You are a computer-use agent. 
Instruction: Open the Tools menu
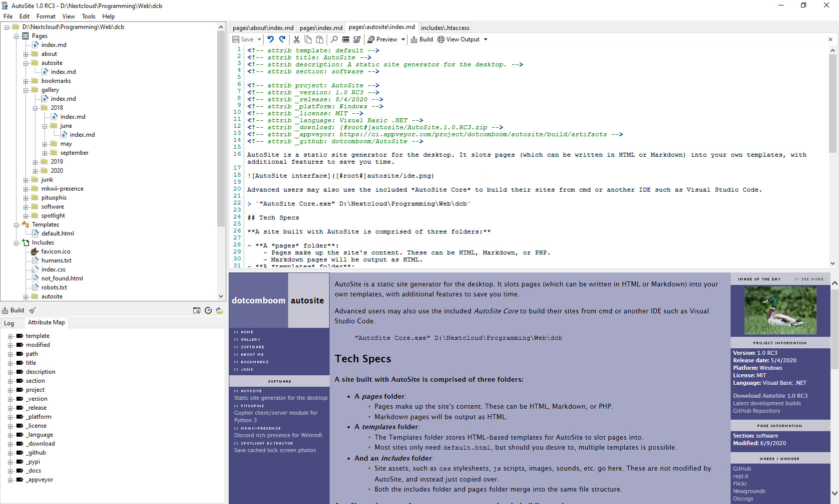tap(89, 16)
